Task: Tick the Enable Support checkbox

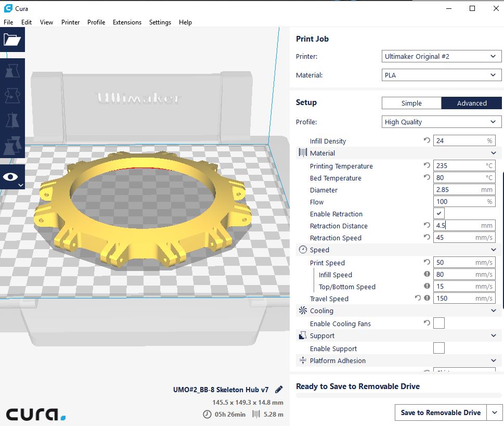Action: [439, 348]
